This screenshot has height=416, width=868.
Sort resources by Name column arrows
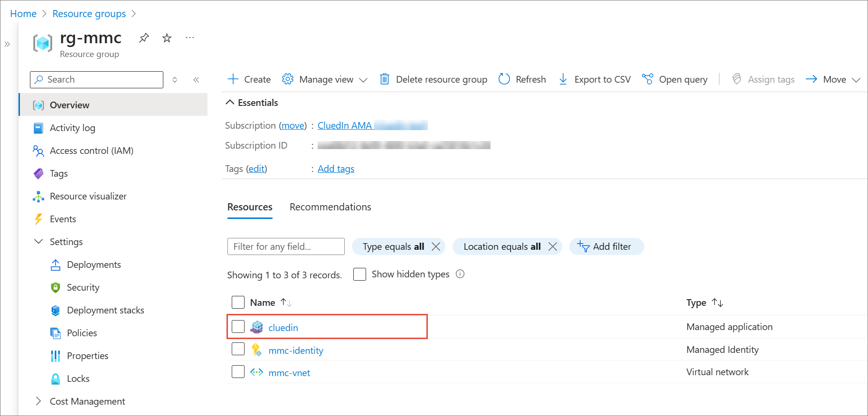tap(286, 303)
